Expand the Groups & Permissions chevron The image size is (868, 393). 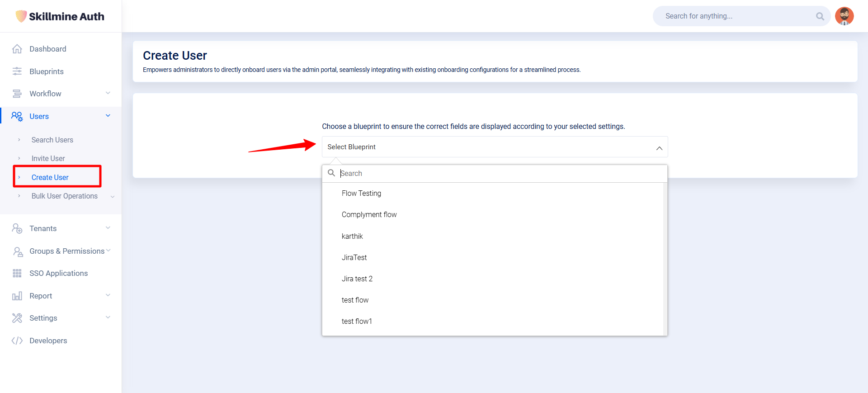coord(108,251)
